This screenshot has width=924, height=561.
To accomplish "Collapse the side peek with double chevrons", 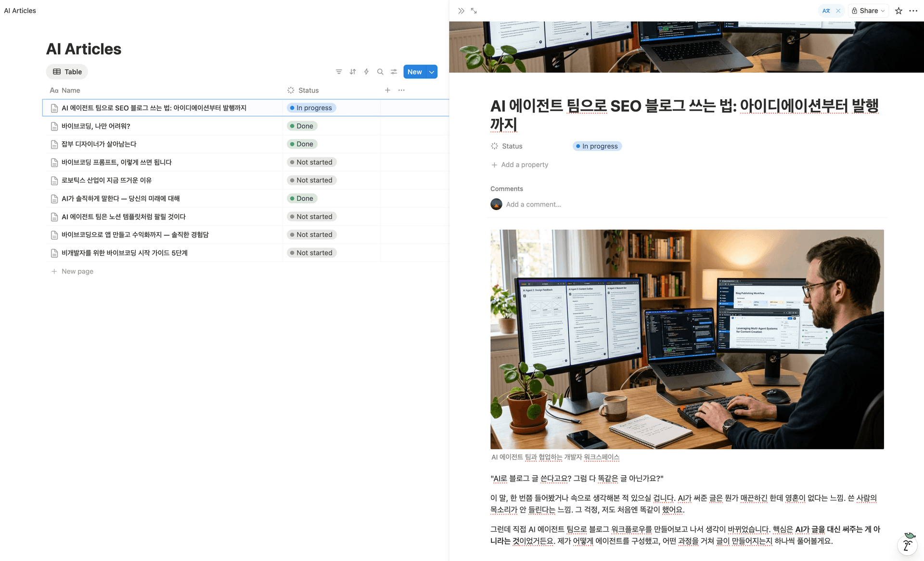I will [x=461, y=10].
